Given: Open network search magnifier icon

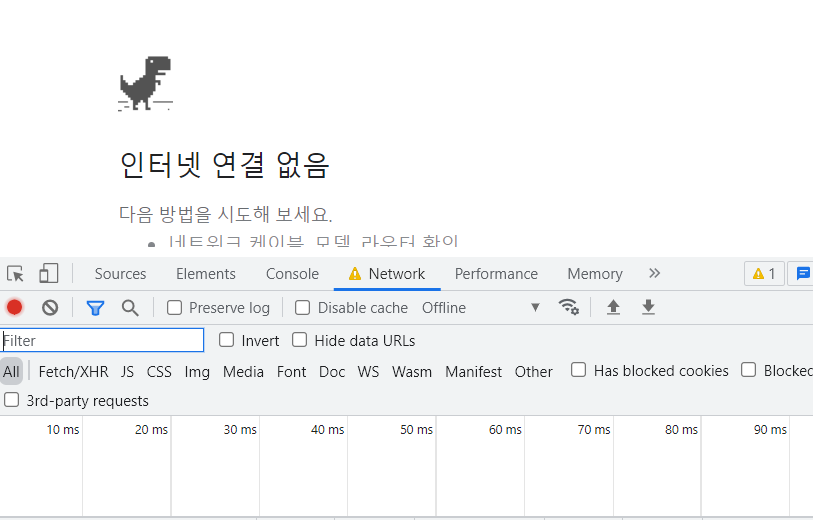Looking at the screenshot, I should coord(130,308).
